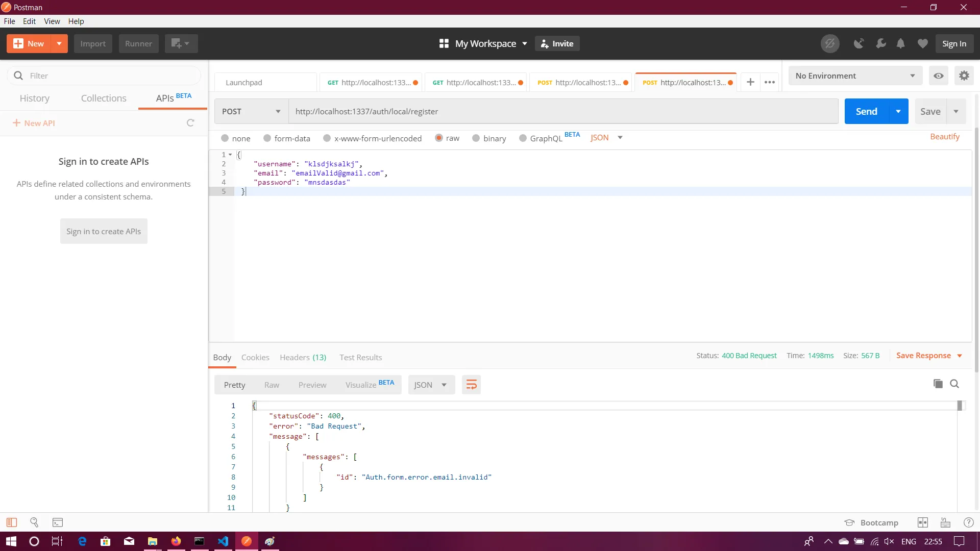Open the No Environment selector
Screen dimensions: 980x551
[x=855, y=76]
